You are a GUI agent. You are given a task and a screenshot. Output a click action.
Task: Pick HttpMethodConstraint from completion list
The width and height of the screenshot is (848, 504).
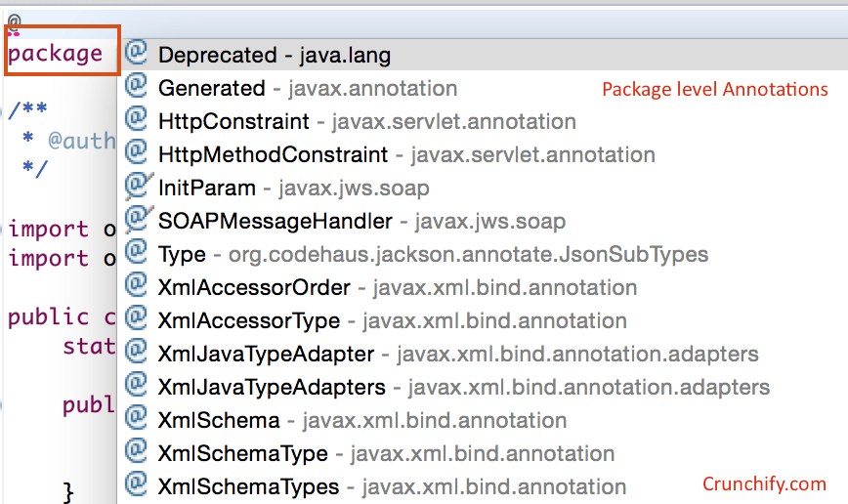(405, 154)
